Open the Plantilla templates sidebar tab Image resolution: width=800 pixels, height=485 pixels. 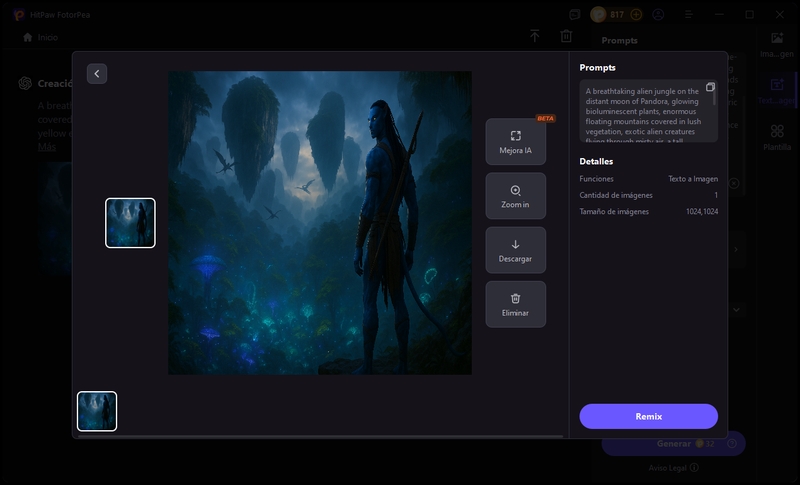pos(777,138)
